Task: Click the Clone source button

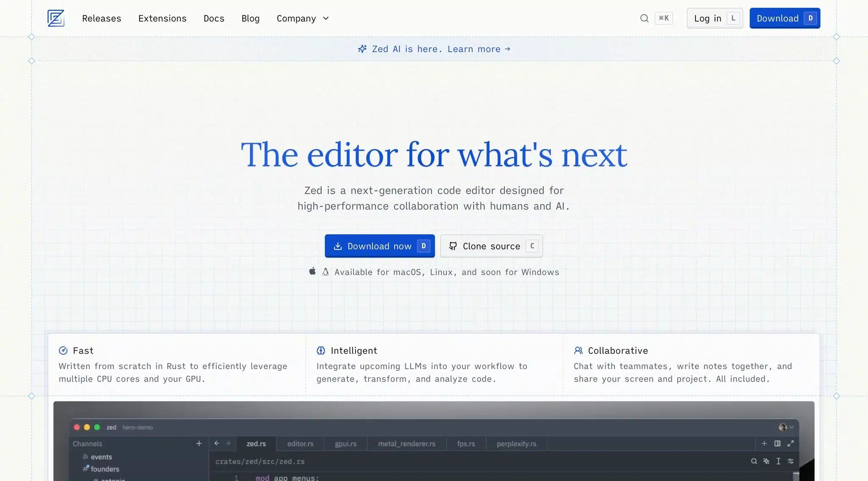Action: point(492,246)
